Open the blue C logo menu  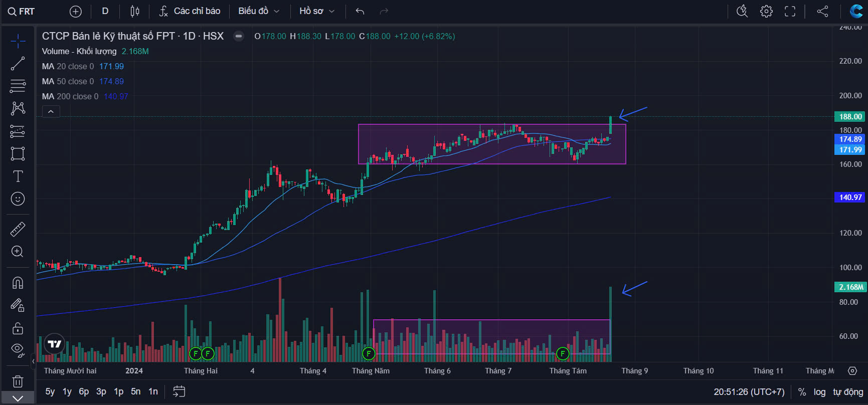click(x=856, y=11)
